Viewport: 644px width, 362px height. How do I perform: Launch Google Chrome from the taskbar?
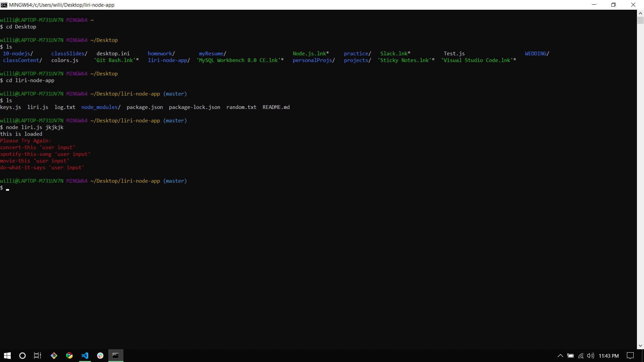coord(69,356)
